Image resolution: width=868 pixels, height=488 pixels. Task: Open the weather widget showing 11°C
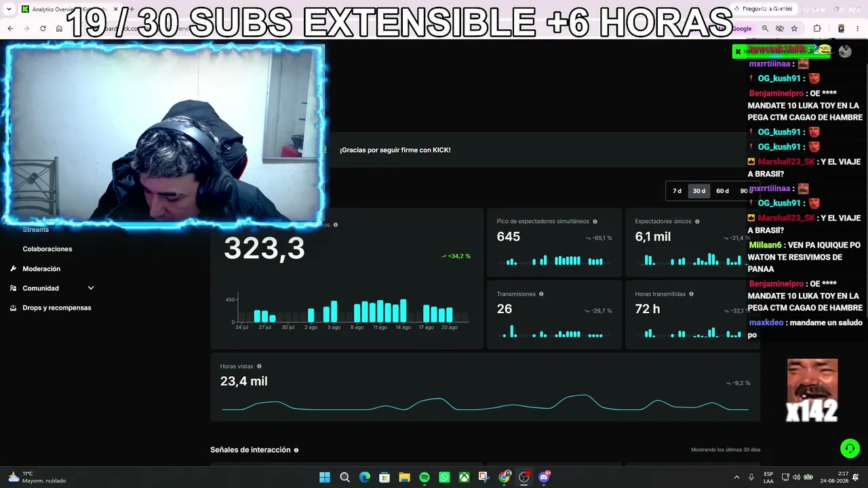[x=37, y=477]
